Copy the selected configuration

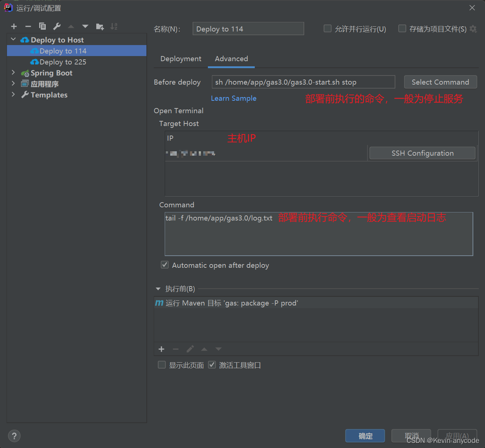[42, 26]
